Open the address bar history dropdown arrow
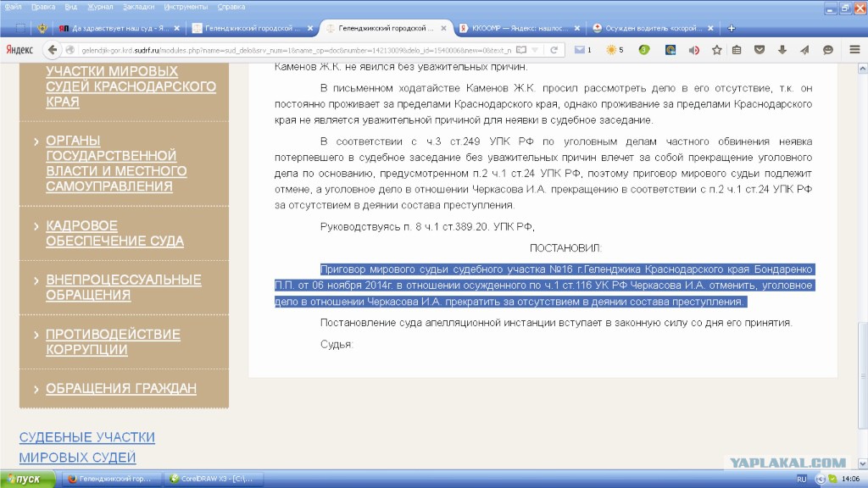This screenshot has width=868, height=488. pyautogui.click(x=535, y=50)
